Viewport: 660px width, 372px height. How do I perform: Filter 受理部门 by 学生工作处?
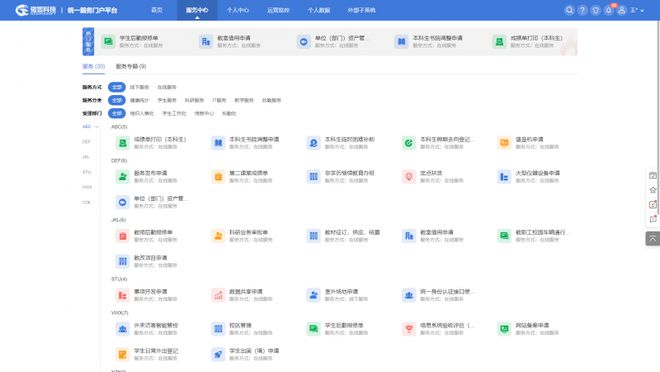(174, 113)
